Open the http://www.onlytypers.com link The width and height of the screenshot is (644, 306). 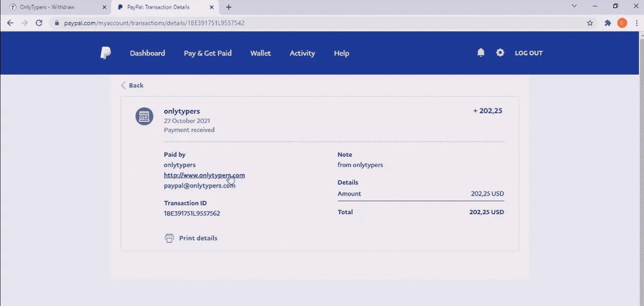coord(204,175)
